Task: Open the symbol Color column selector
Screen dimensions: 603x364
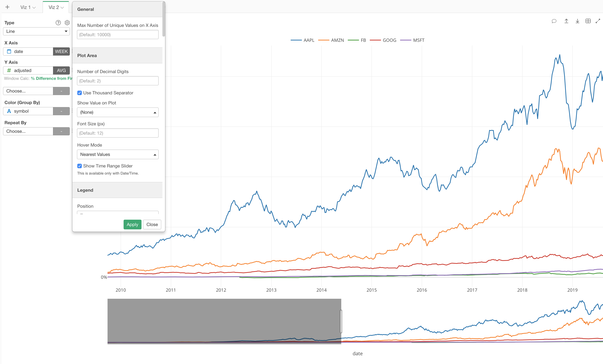Action: 28,111
